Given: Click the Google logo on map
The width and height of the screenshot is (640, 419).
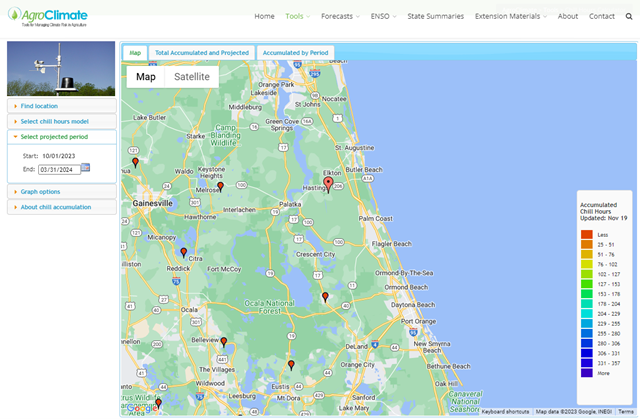Looking at the screenshot, I should pos(142,407).
